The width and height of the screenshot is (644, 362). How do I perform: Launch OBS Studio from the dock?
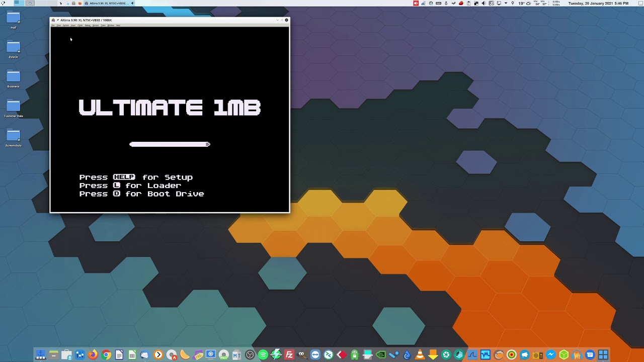[x=250, y=355]
